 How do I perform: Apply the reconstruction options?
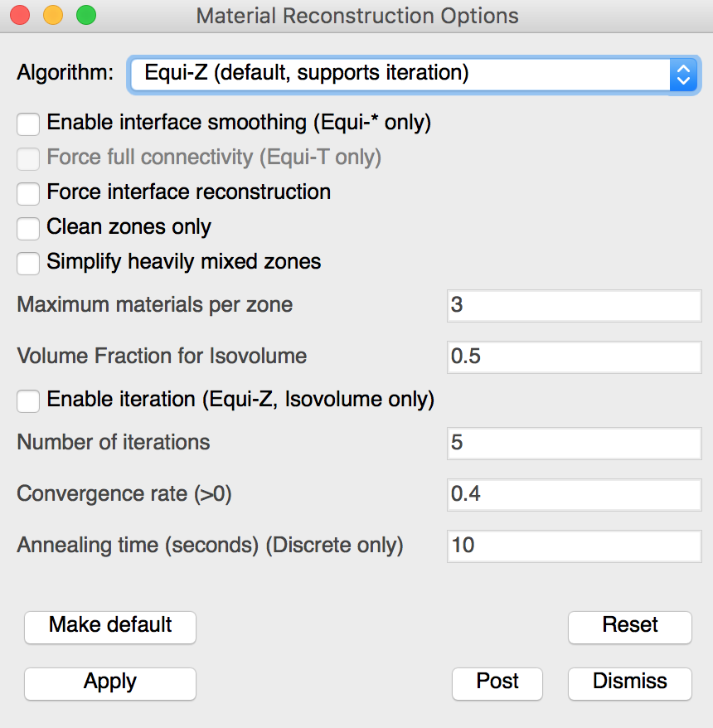coord(110,683)
